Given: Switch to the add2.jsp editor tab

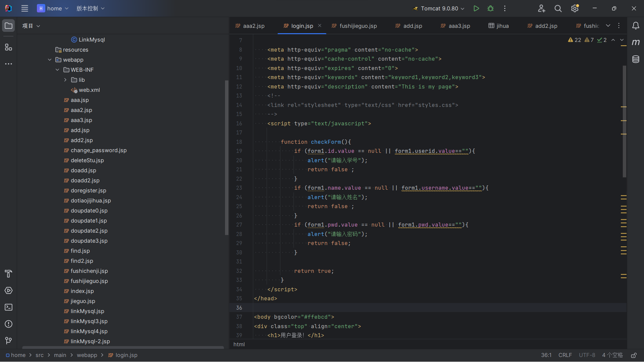Looking at the screenshot, I should [x=546, y=26].
